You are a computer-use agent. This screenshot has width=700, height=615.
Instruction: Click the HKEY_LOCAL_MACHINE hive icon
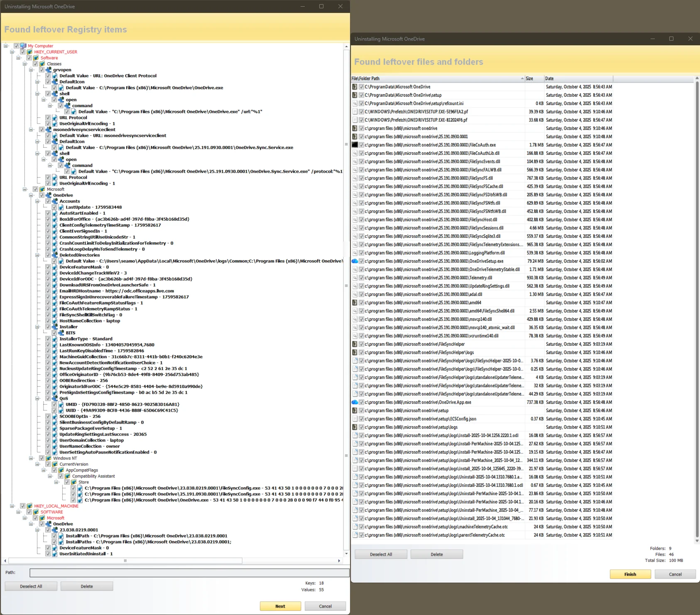click(29, 506)
